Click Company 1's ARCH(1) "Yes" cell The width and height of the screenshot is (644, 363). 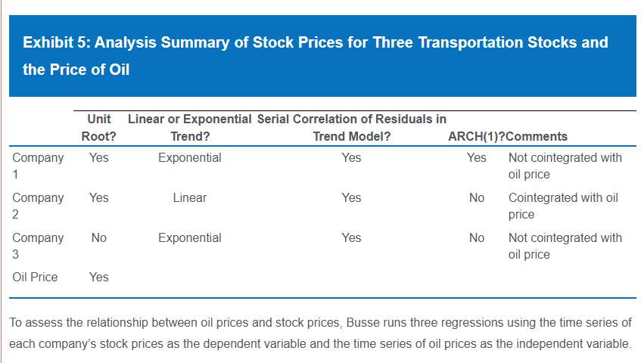coord(476,158)
